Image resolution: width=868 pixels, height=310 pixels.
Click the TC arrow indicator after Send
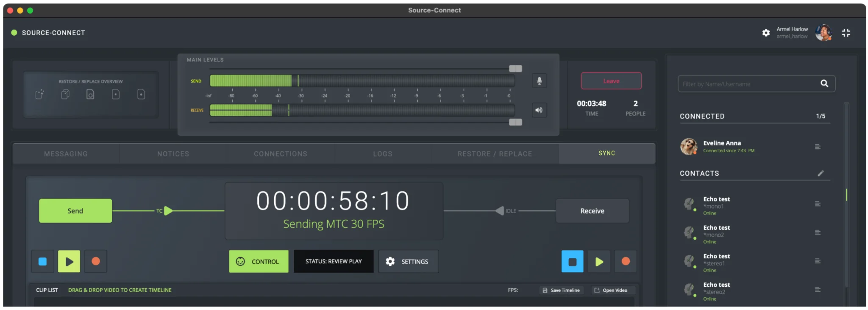coord(168,211)
